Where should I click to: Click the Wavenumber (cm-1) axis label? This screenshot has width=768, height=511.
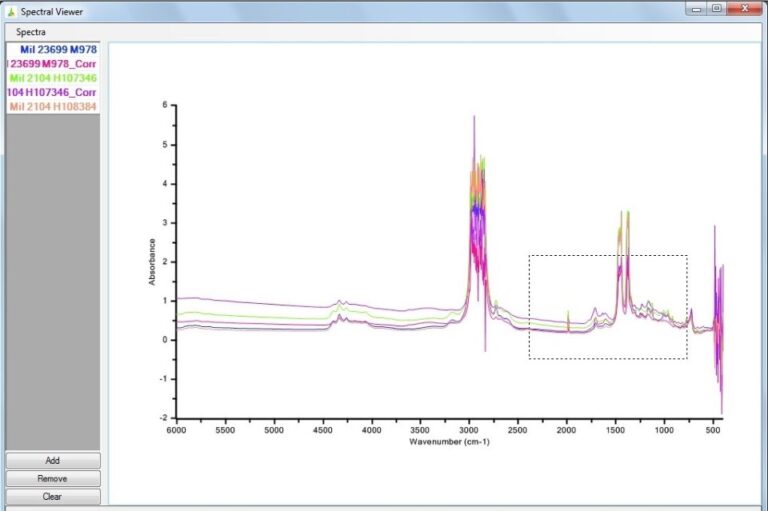[x=449, y=442]
